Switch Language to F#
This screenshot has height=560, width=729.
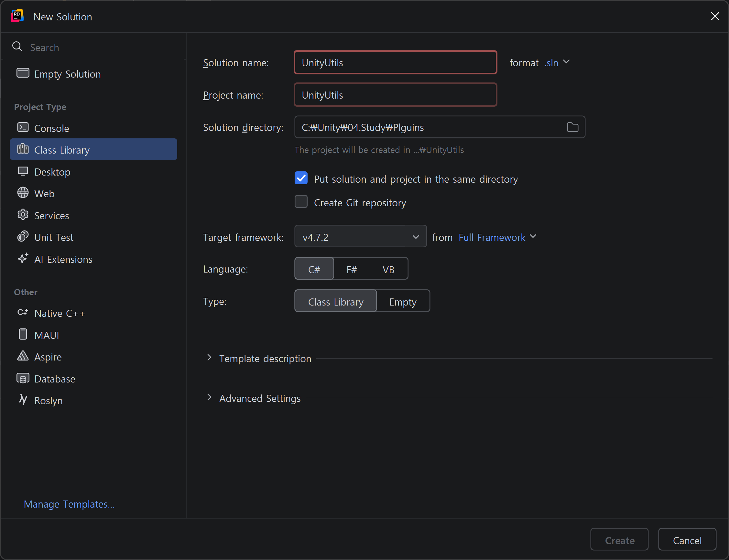(352, 269)
